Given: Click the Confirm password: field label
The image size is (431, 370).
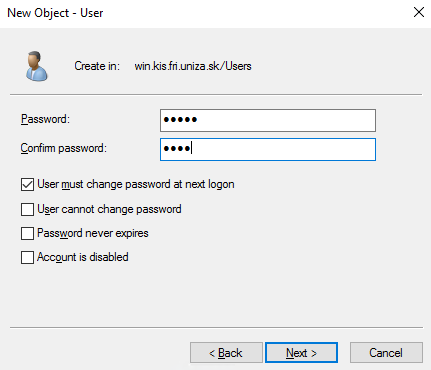Looking at the screenshot, I should point(64,148).
